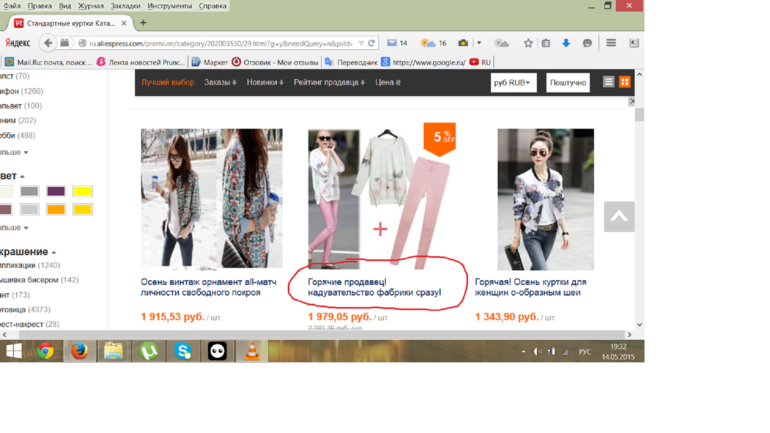Open the руб RUB currency dropdown
Screen dimensions: 770x433
[513, 83]
